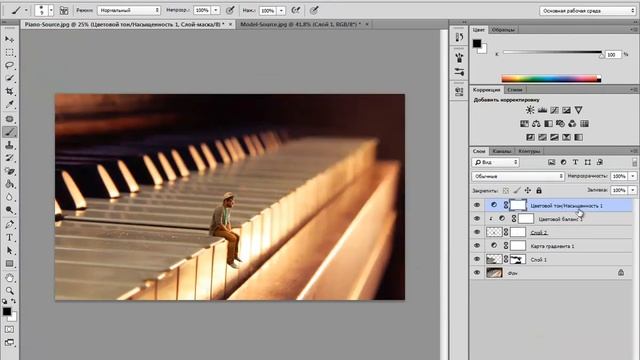Open layer filter type Вид dropdown
Screen dimensions: 640x360
pos(496,162)
